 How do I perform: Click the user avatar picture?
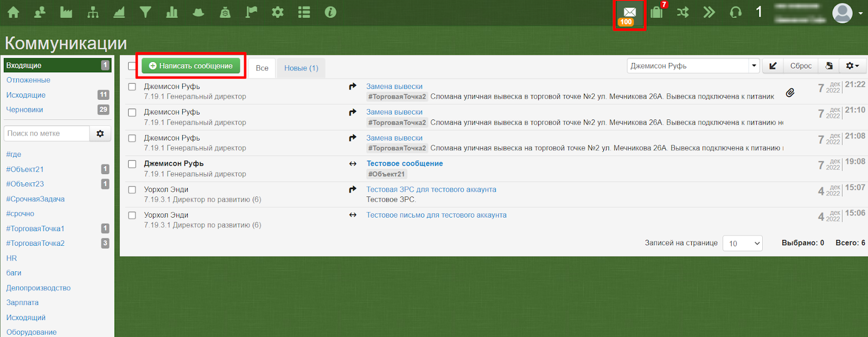coord(843,13)
